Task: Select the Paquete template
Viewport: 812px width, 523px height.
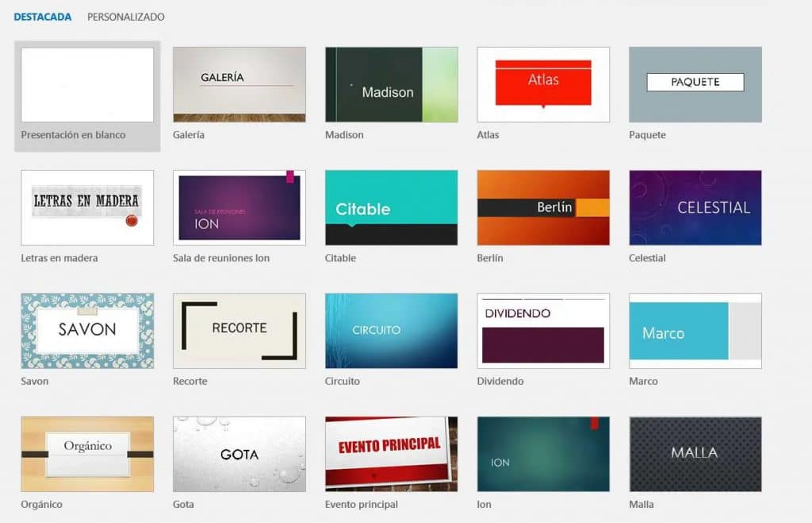Action: click(x=695, y=84)
